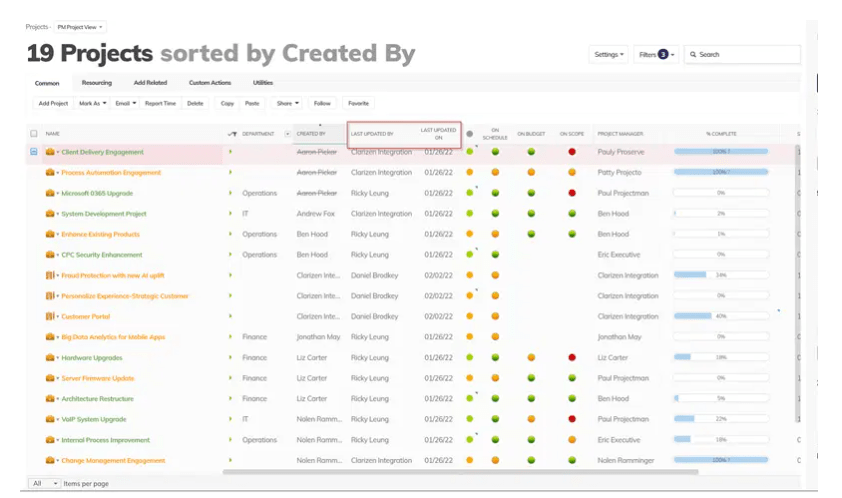Viewport: 842px width, 498px height.
Task: Switch to Add Related tab
Action: click(150, 83)
